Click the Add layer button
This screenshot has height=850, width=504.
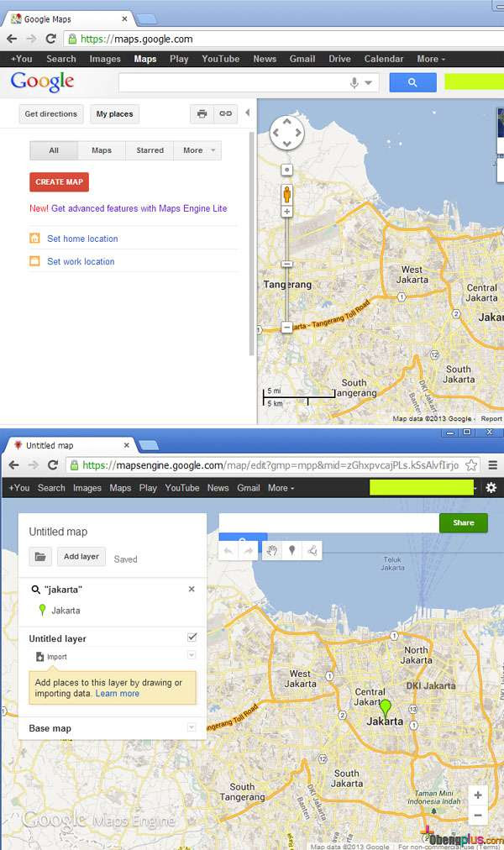click(81, 557)
